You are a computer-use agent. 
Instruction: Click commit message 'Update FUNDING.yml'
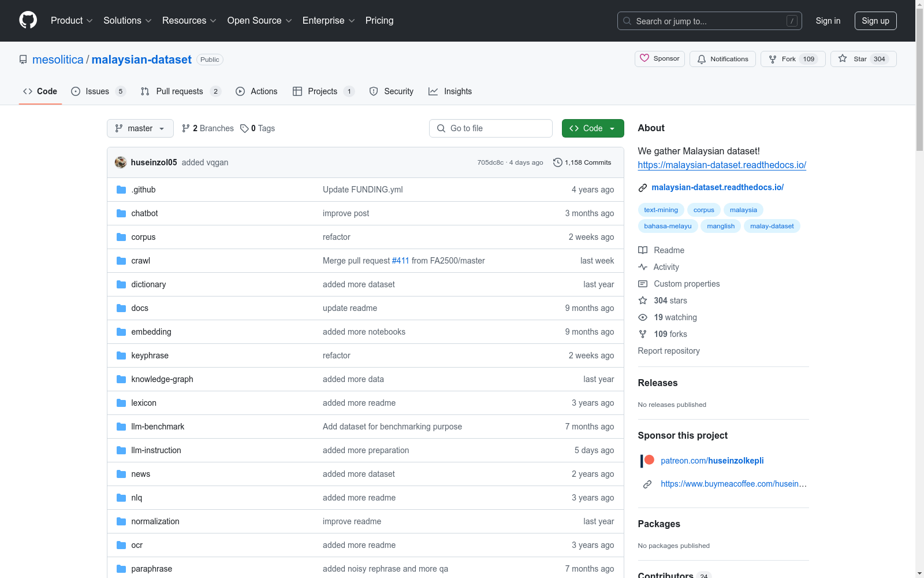tap(363, 190)
